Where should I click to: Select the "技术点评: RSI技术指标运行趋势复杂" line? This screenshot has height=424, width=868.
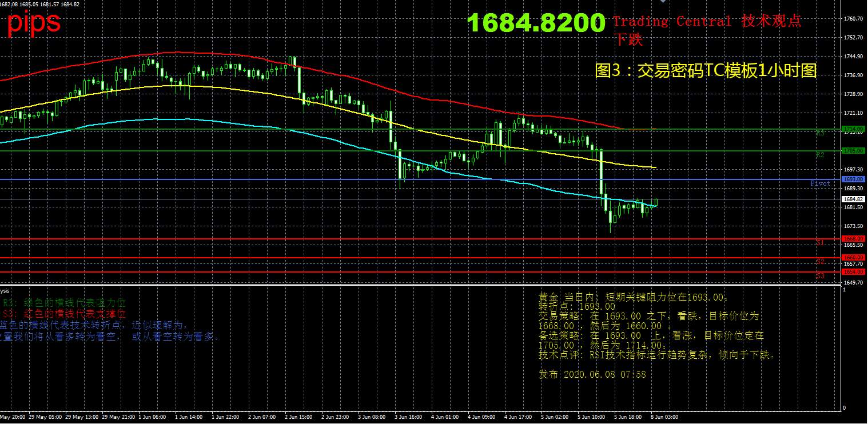(657, 355)
